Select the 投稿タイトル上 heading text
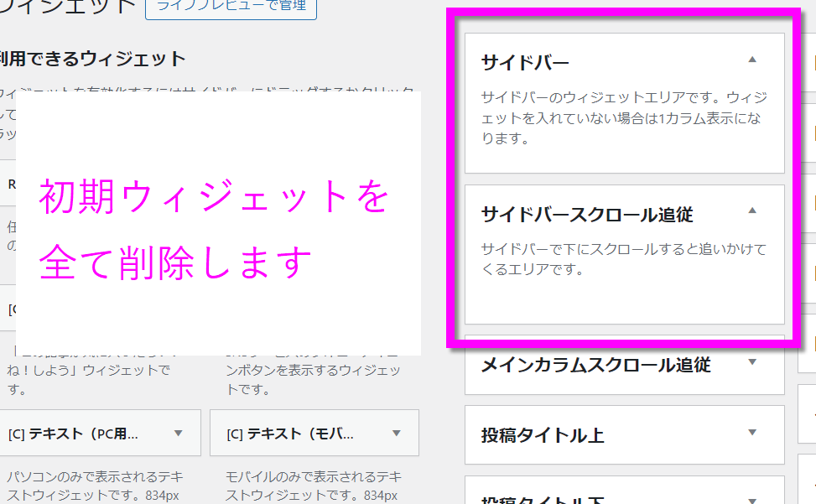Viewport: 816px width, 504px height. 543,435
